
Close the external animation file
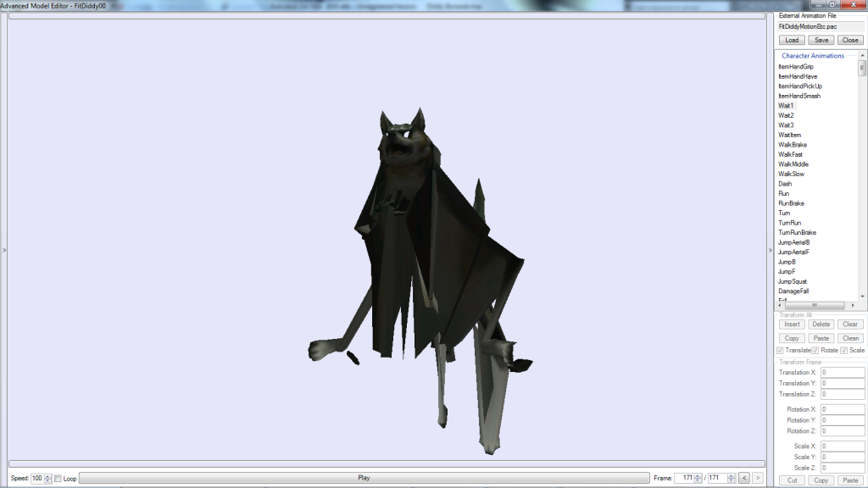pyautogui.click(x=850, y=40)
